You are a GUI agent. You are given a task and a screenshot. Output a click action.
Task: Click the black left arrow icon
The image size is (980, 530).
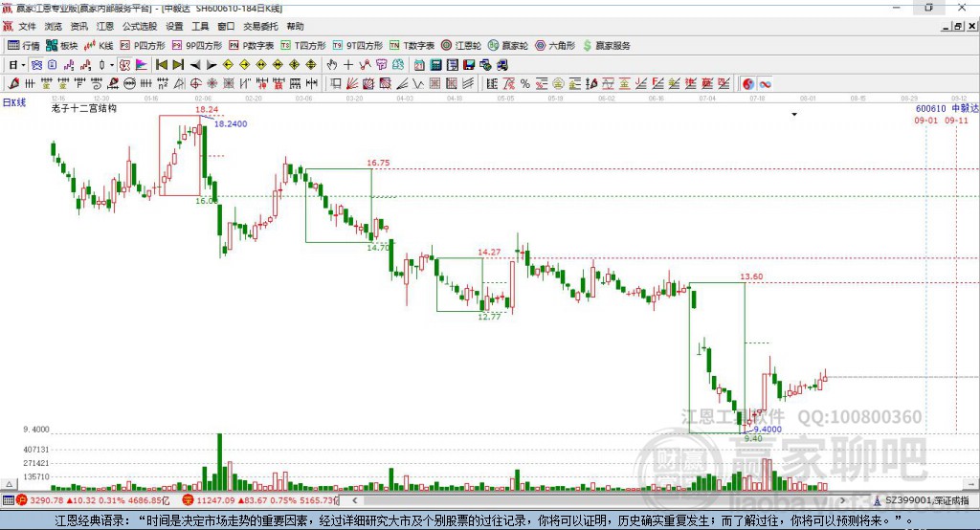pos(195,65)
